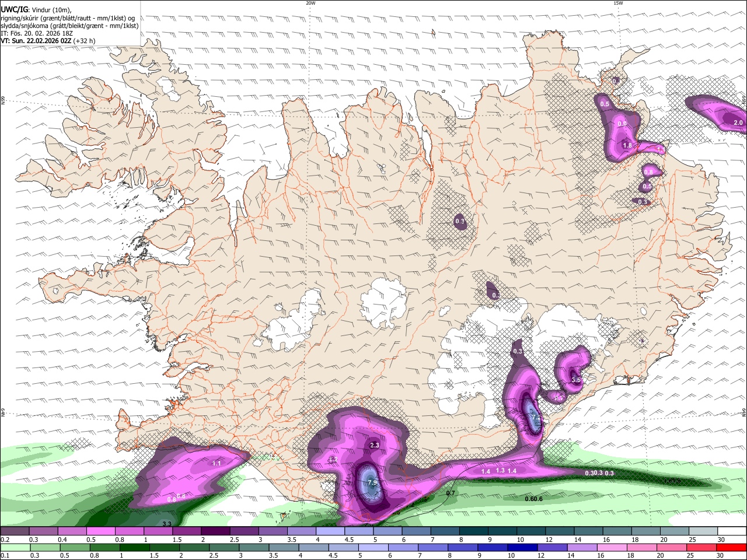
Task: Pick the bright pink 0.5 swatch in the upper legend
Action: (x=100, y=531)
